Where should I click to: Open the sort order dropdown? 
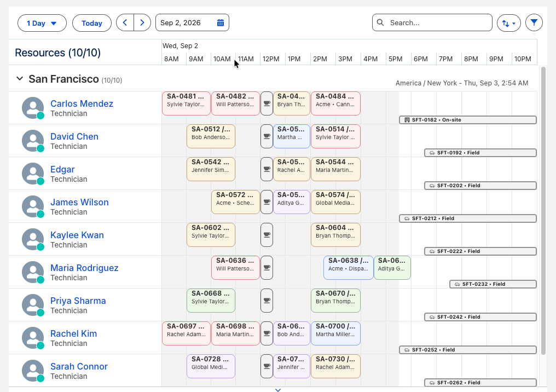[509, 23]
